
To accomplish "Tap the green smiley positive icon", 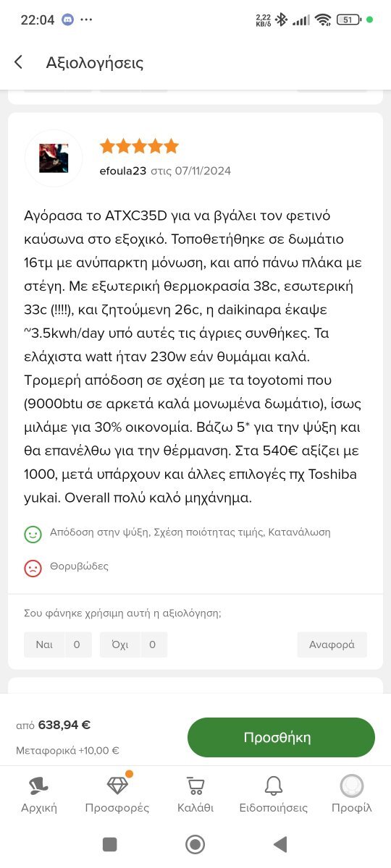I will (x=33, y=534).
